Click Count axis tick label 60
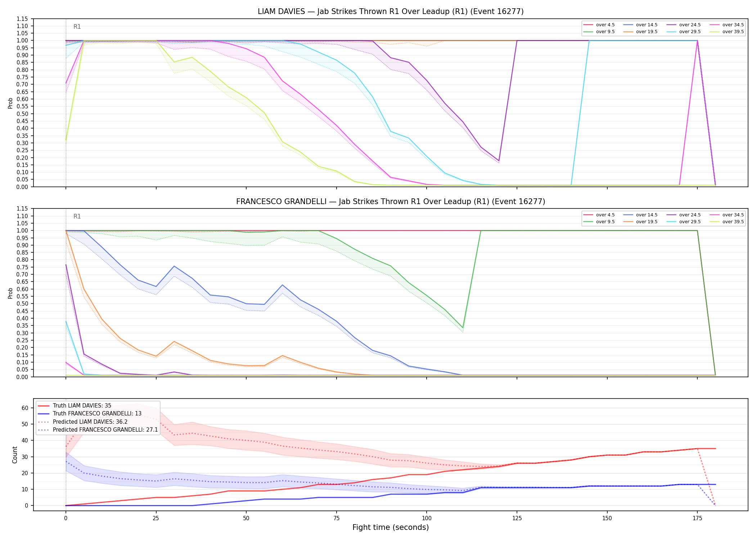Viewport: 756px width, 540px height. tap(25, 408)
